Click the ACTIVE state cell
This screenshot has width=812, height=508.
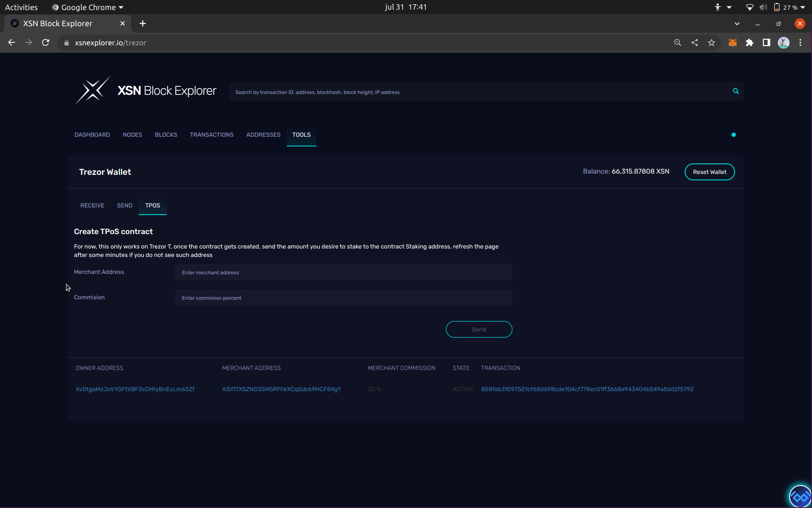(463, 389)
